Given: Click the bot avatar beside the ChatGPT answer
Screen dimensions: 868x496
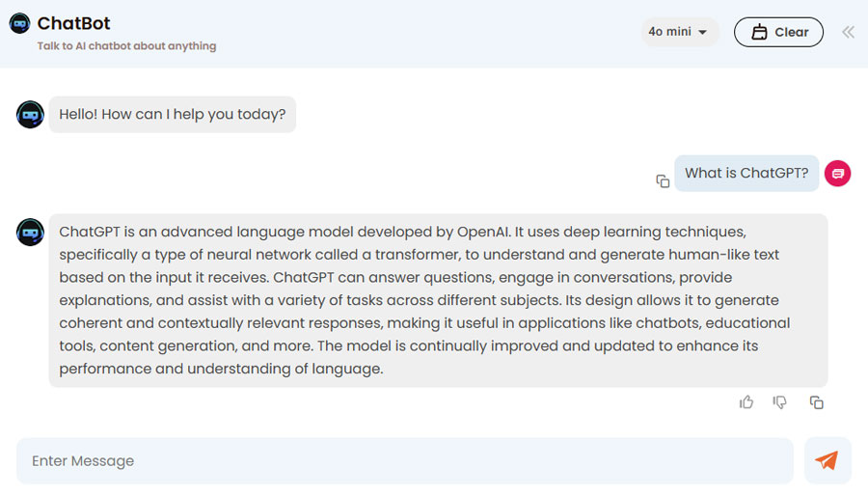Looking at the screenshot, I should 30,232.
